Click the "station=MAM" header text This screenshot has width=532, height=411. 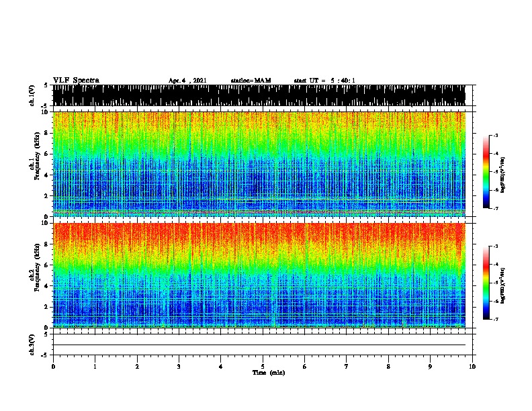coord(251,81)
